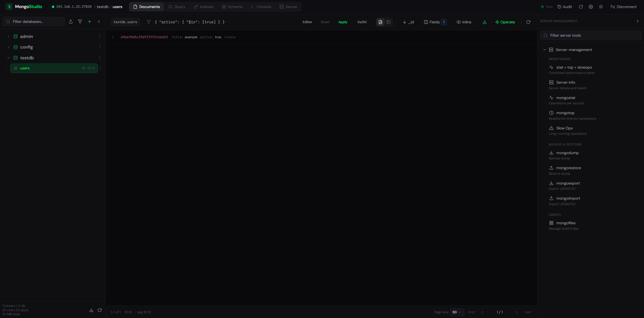Open the query filter icon next to testdb.users

coord(148,22)
